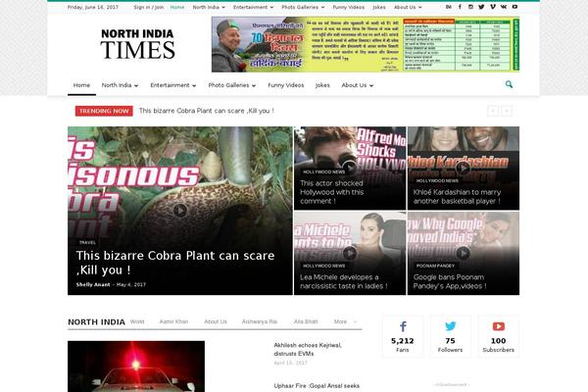Screen dimensions: 588x392
Task: Open the Vimeo icon in top bar
Action: click(493, 7)
